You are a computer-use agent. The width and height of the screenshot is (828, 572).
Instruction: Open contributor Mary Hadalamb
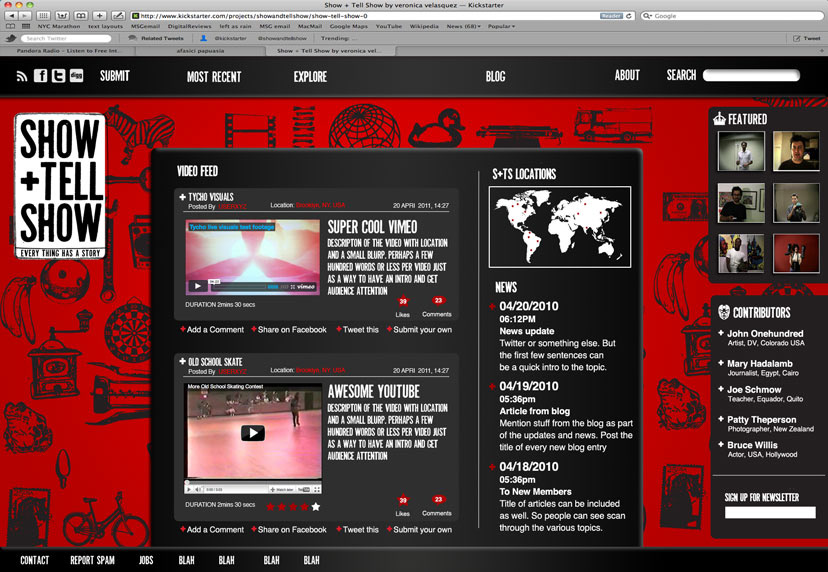tap(759, 364)
